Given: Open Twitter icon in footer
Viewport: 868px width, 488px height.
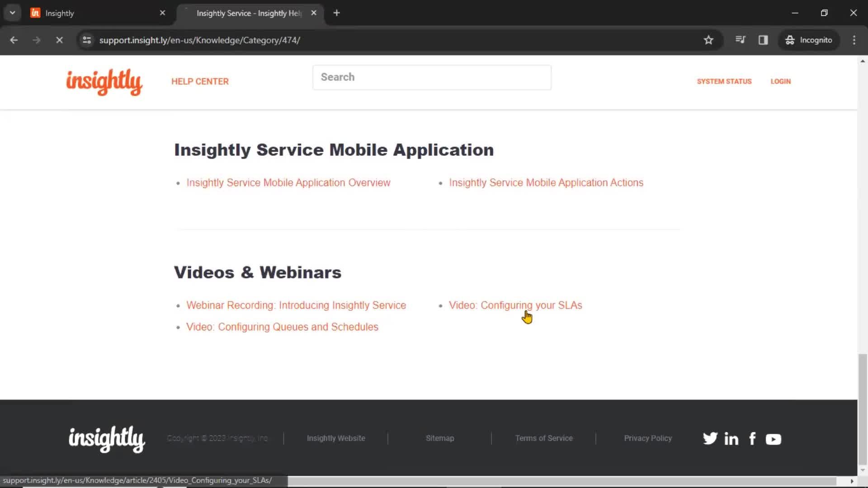Looking at the screenshot, I should pos(710,439).
